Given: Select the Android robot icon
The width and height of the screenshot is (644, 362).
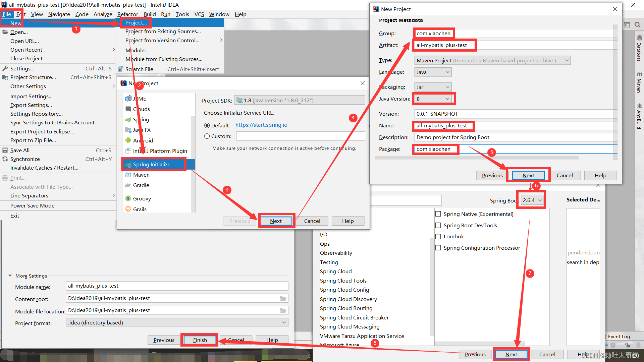Looking at the screenshot, I should (x=128, y=140).
